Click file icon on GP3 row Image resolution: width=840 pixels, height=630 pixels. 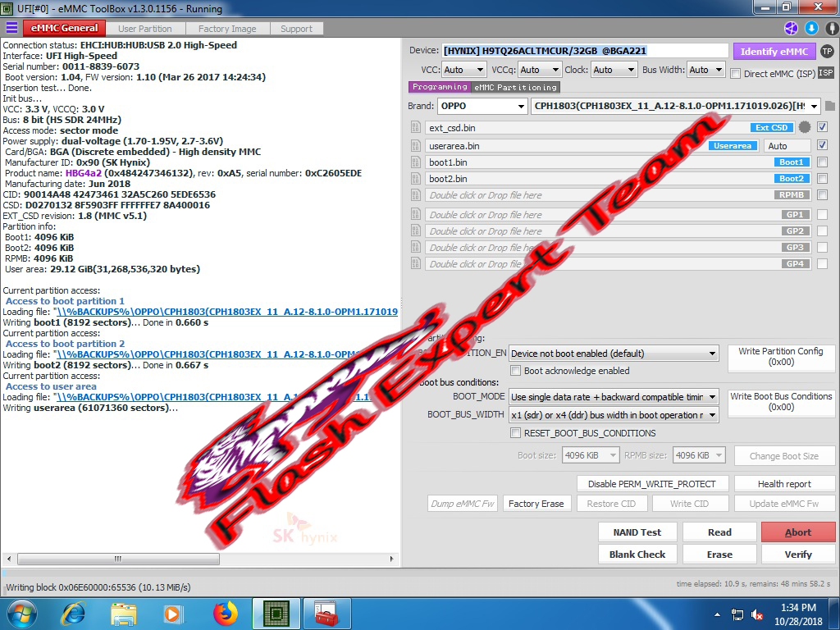(x=415, y=248)
